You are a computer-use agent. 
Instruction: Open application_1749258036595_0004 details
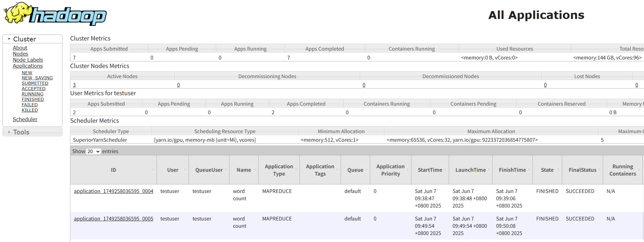click(x=113, y=191)
